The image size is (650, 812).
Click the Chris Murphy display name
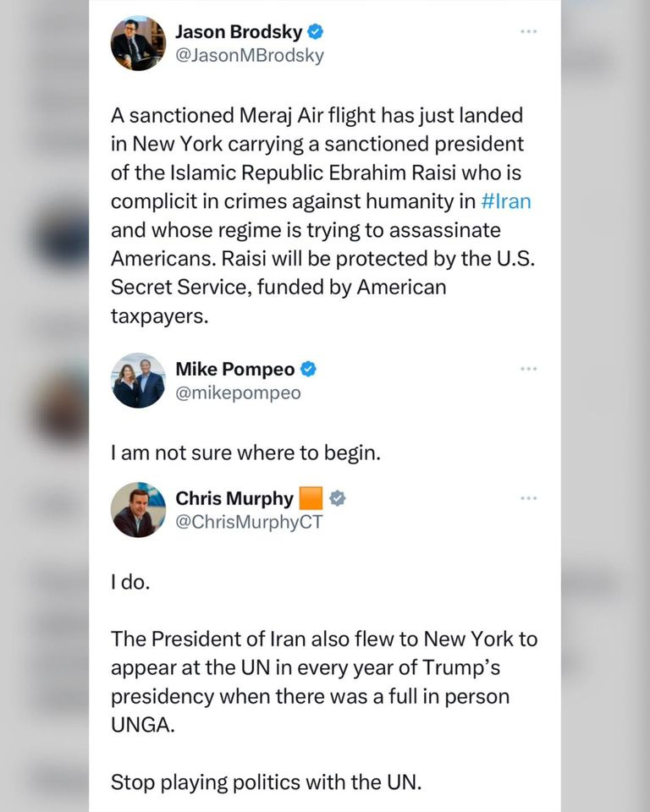point(234,499)
